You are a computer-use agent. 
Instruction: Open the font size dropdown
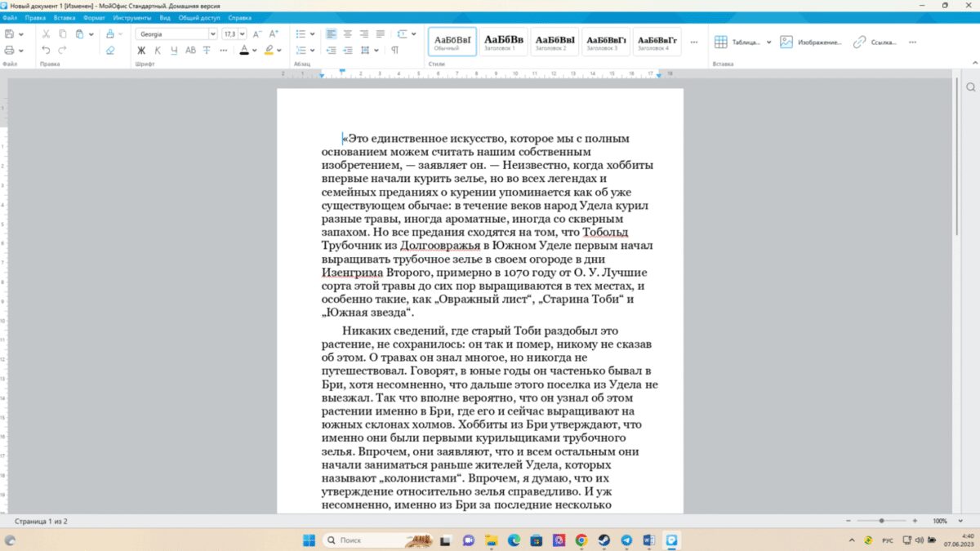click(242, 35)
